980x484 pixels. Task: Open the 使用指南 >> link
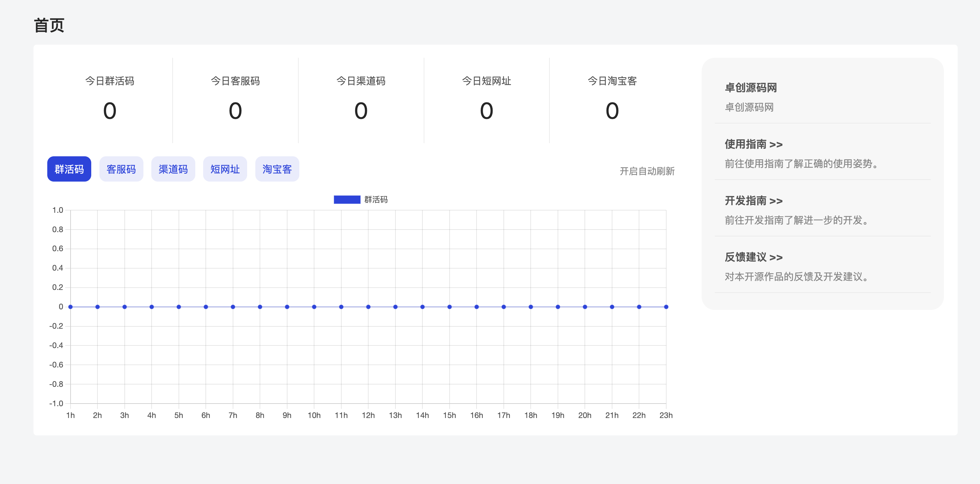coord(753,144)
